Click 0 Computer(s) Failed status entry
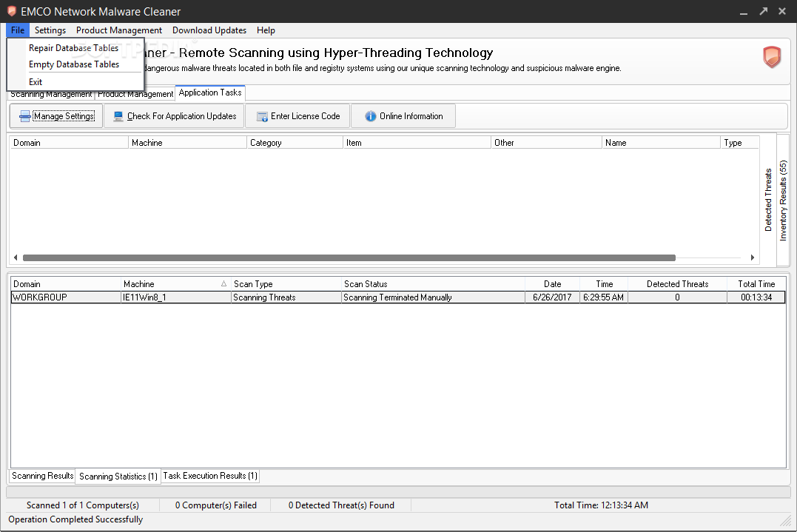The width and height of the screenshot is (797, 532). (216, 505)
